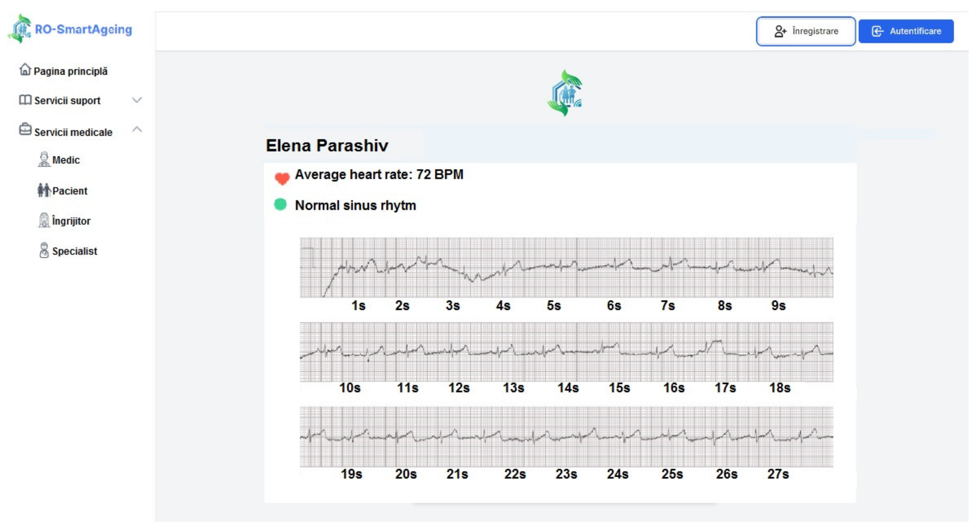Click the briefcase icon for Servicii medicale

25,129
